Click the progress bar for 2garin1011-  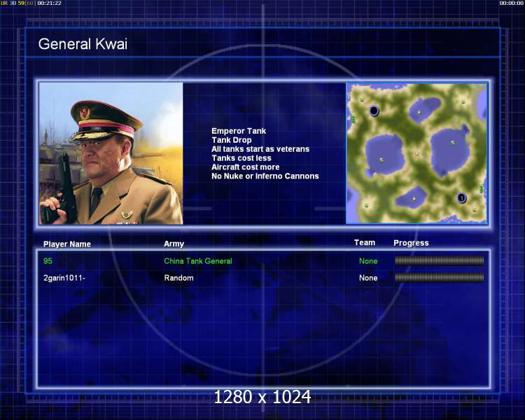click(x=439, y=278)
